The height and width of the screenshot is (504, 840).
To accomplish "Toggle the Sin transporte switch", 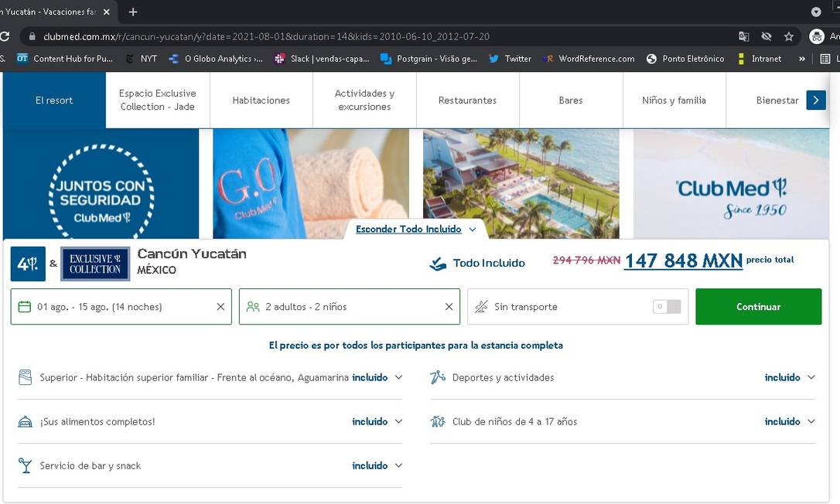I will click(668, 307).
